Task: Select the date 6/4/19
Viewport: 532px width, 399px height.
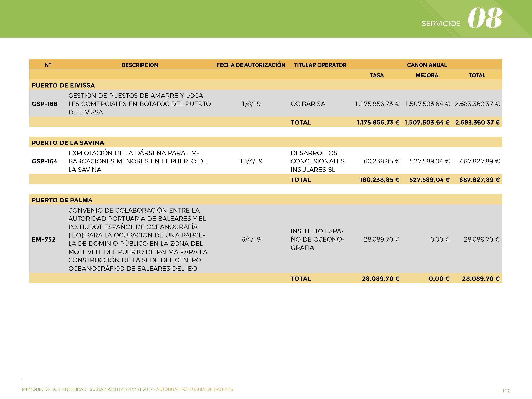Action: (x=251, y=240)
